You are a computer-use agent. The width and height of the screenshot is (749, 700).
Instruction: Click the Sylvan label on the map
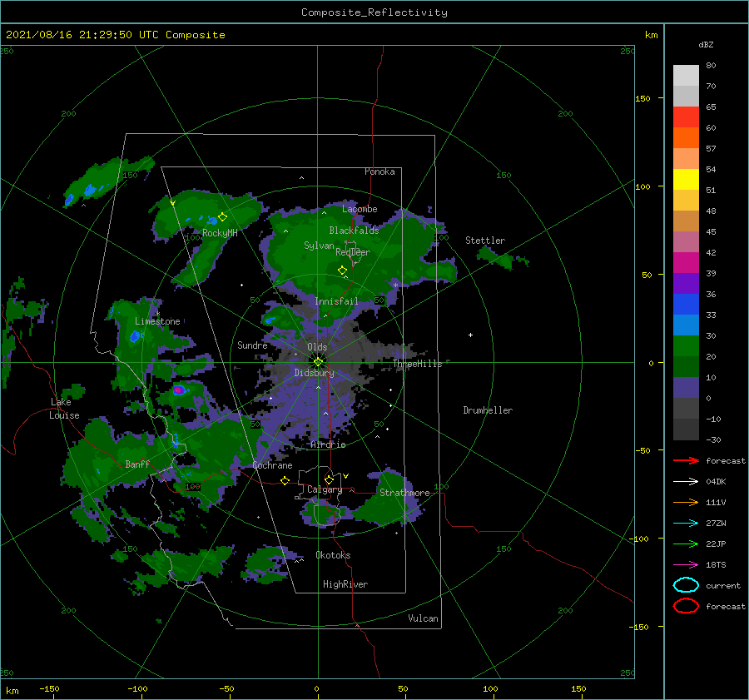click(319, 246)
